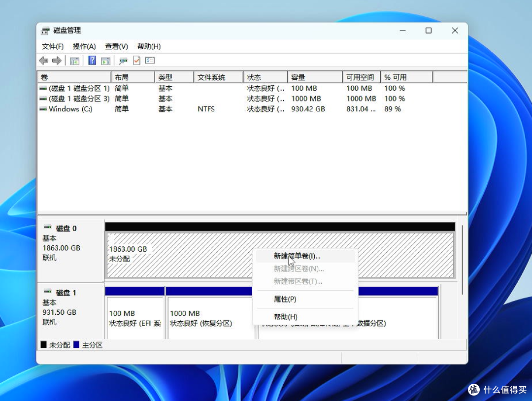Screen dimensions: 532x401
Task: Click greyed 新建带区卷(T)... menu entry
Action: (305, 281)
